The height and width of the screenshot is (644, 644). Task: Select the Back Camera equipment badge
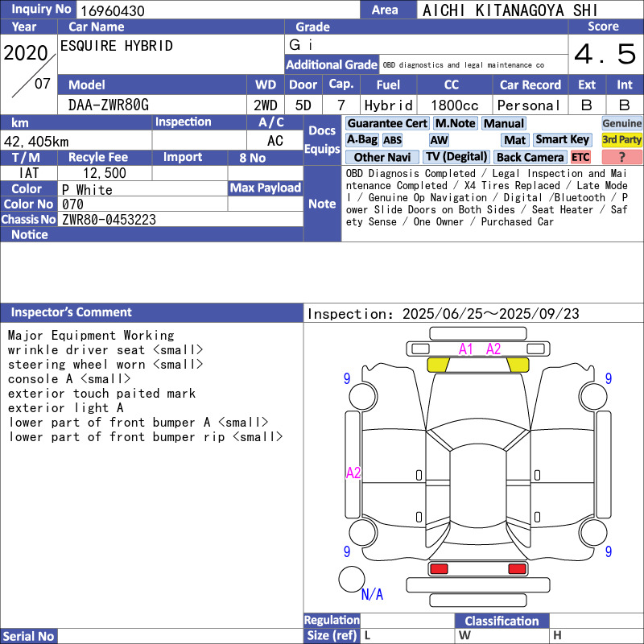pos(530,157)
